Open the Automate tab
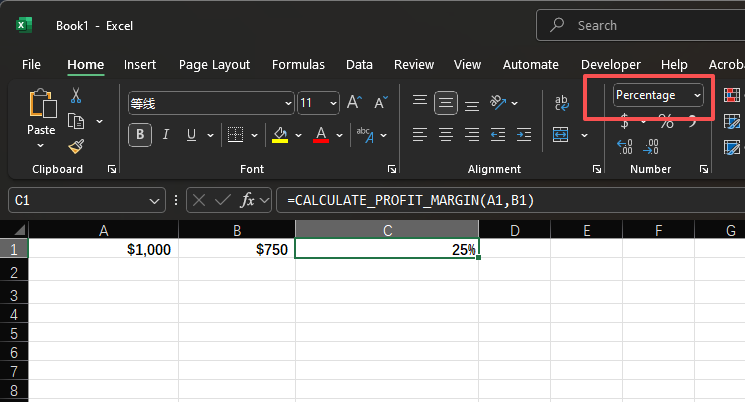Image resolution: width=745 pixels, height=402 pixels. 531,65
